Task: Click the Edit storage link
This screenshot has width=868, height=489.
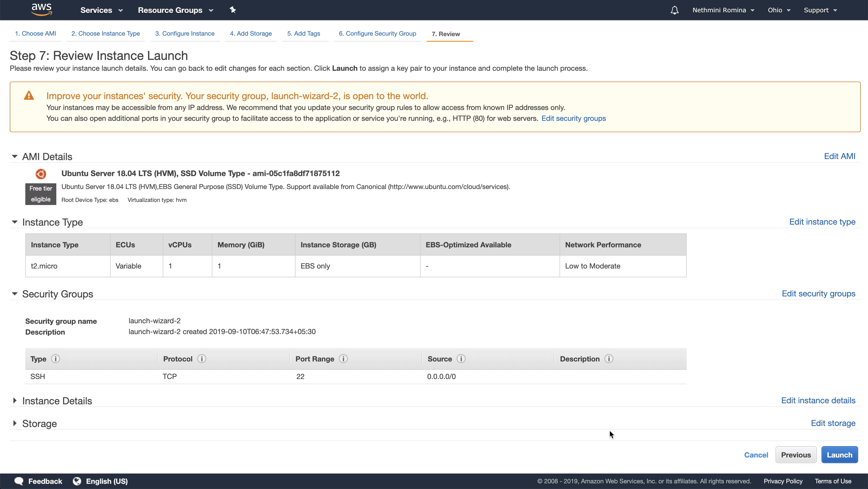Action: [833, 423]
